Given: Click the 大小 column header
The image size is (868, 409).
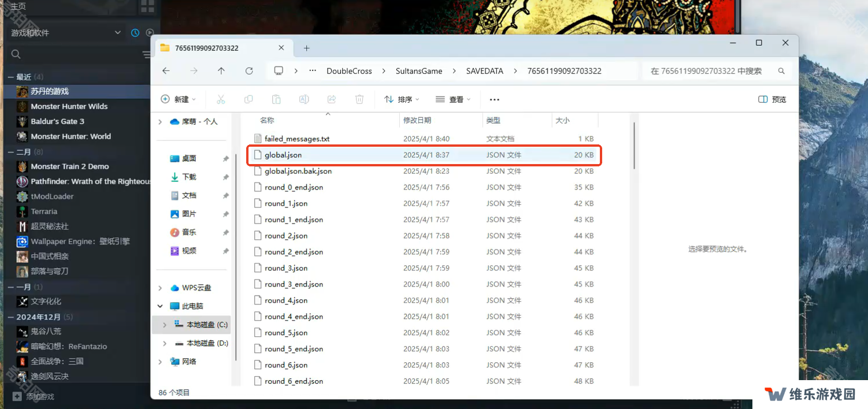Looking at the screenshot, I should tap(575, 120).
